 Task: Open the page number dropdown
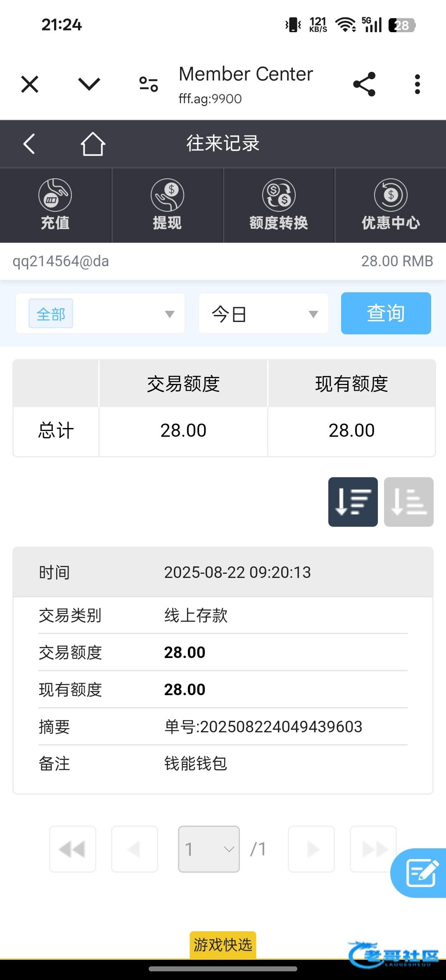coord(209,849)
